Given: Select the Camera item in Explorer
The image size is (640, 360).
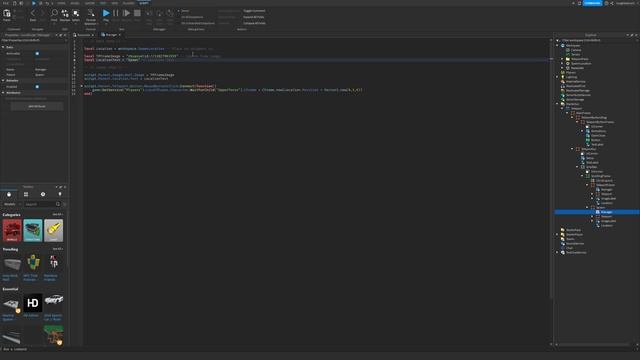Looking at the screenshot, I should coord(576,50).
